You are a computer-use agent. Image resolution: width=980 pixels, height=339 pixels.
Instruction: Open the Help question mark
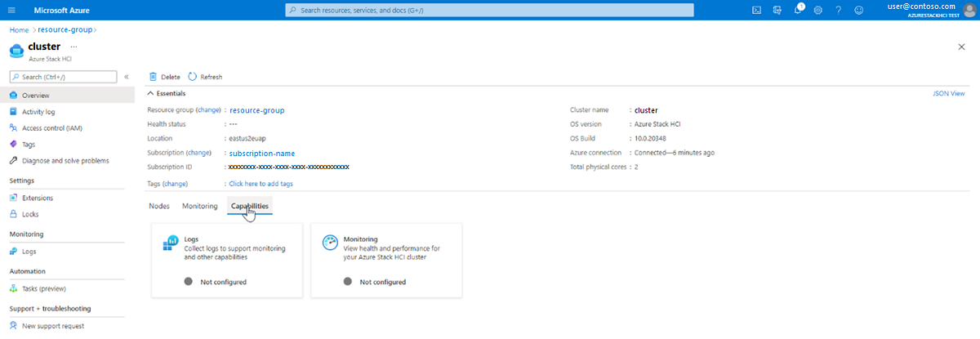(838, 10)
